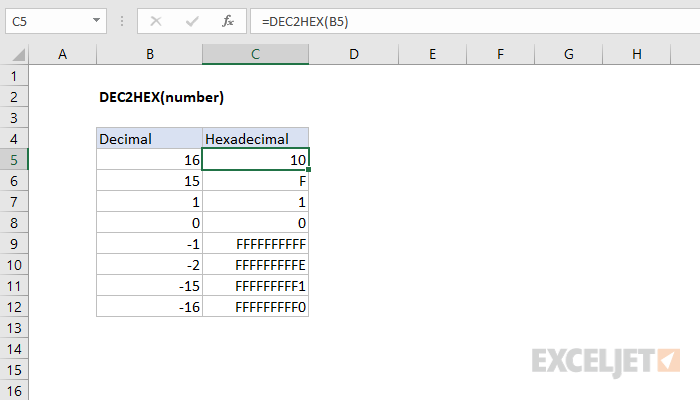Click the Name Box showing C5

[x=56, y=21]
